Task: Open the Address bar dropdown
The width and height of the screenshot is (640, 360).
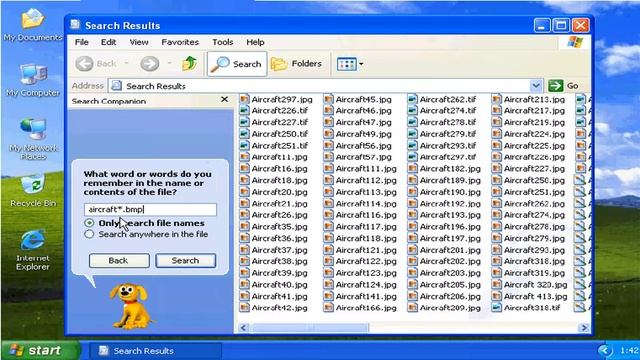Action: 536,86
